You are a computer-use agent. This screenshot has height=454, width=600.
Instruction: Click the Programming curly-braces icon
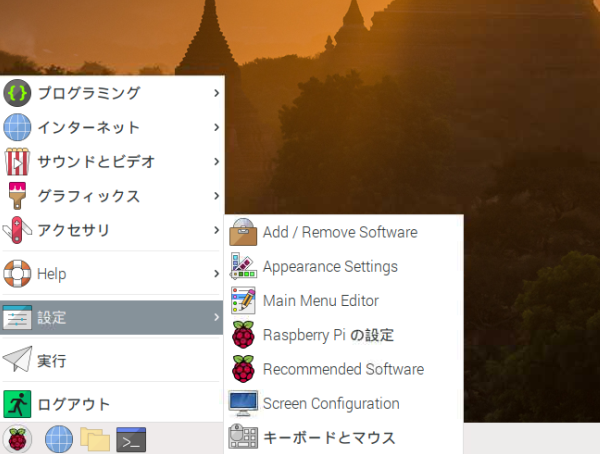[x=17, y=93]
